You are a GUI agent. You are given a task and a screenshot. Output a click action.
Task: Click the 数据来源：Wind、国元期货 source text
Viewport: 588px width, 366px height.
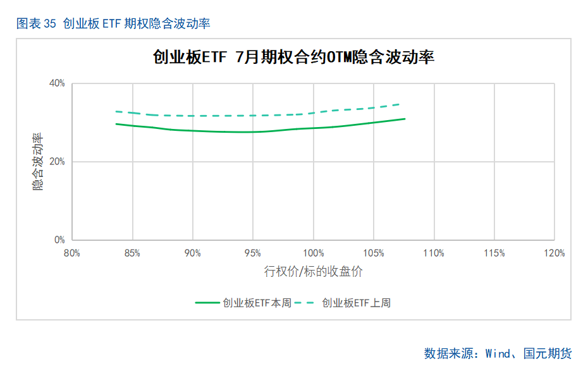pyautogui.click(x=498, y=353)
